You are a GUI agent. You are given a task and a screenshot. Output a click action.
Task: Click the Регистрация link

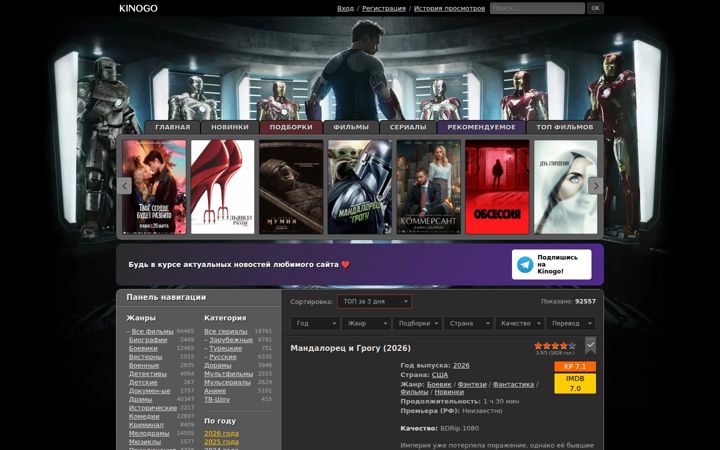coord(384,8)
